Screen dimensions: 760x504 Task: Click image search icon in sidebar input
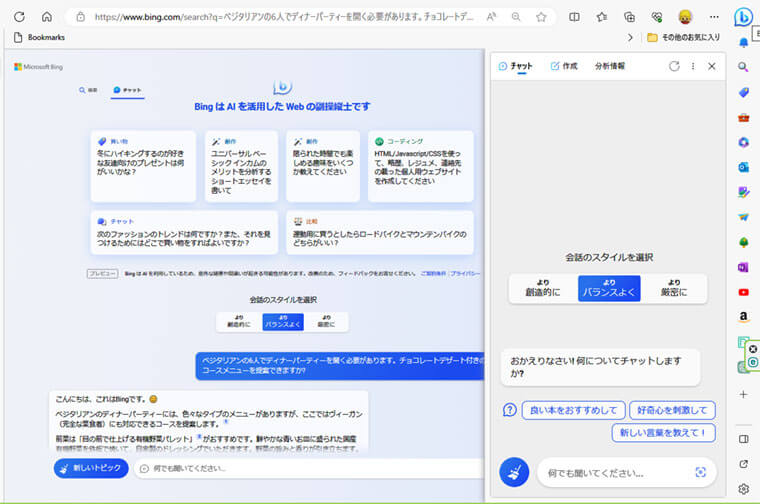coord(700,472)
